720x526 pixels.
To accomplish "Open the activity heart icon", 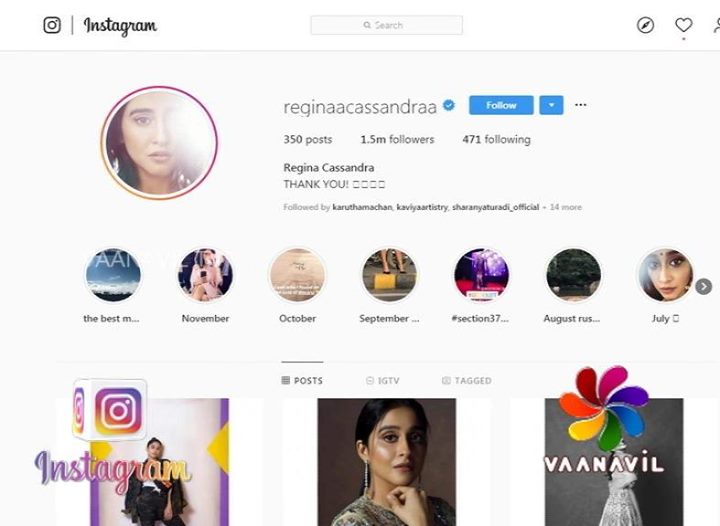I will pos(683,25).
